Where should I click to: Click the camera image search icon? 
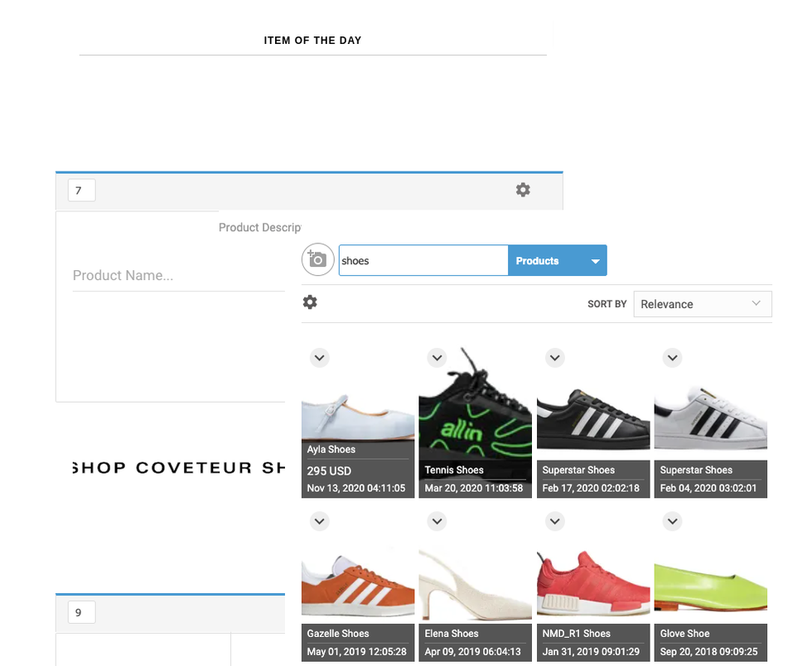317,259
